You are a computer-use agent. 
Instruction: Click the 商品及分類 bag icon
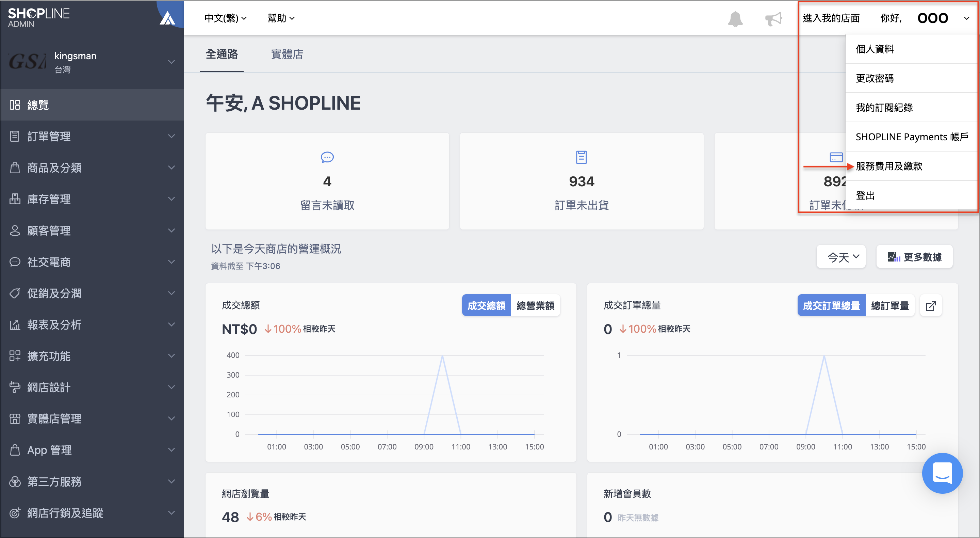pyautogui.click(x=15, y=168)
